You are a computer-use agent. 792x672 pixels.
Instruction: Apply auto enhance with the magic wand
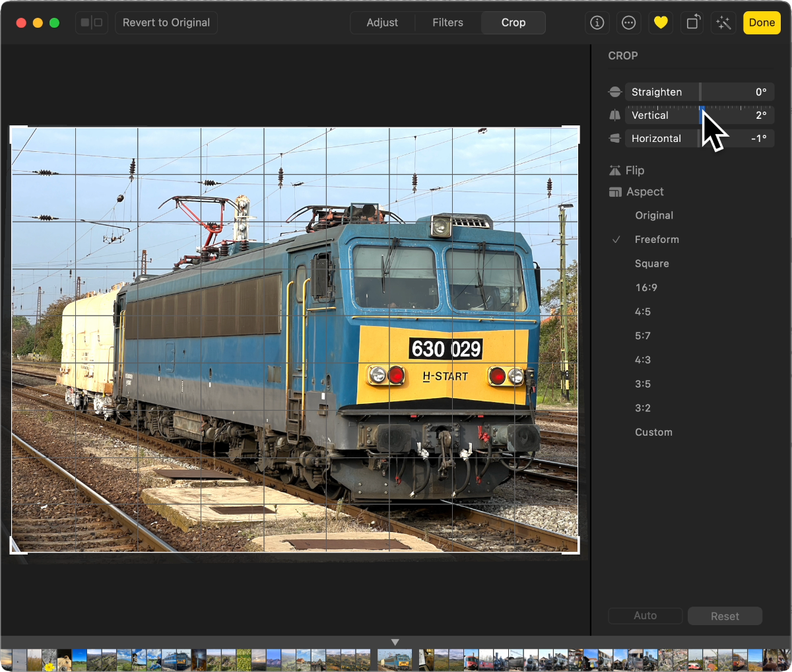pyautogui.click(x=724, y=22)
